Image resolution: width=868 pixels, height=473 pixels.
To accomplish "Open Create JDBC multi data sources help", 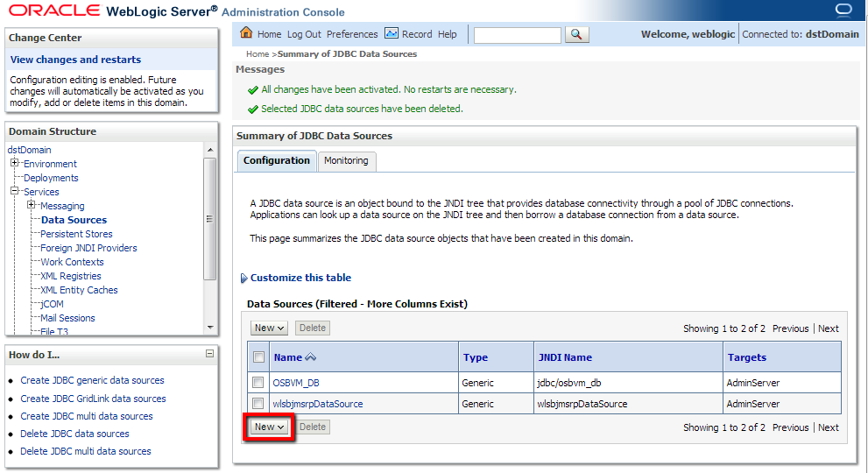I will (x=87, y=417).
